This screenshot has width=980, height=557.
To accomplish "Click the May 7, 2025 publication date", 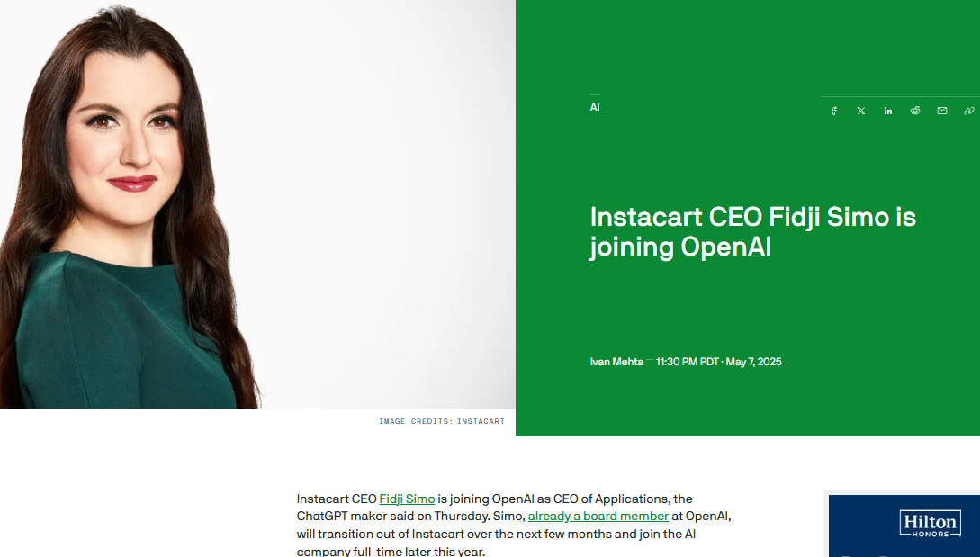I will pos(754,362).
